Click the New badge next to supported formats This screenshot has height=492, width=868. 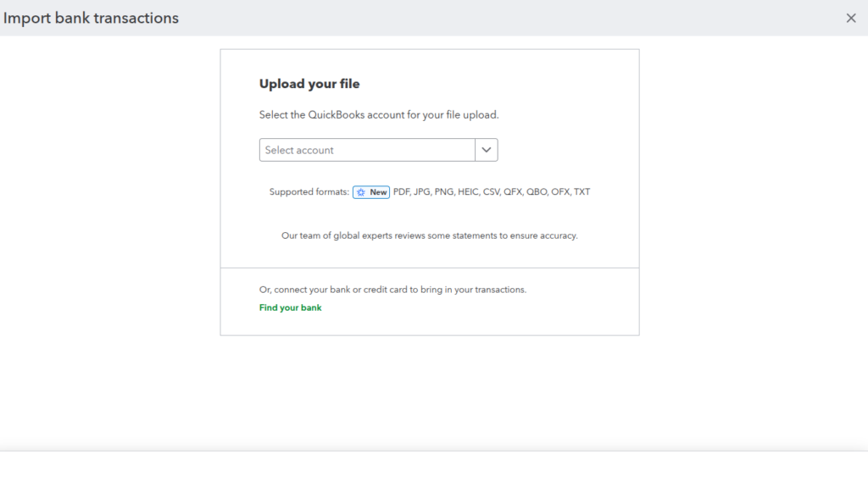coord(370,192)
